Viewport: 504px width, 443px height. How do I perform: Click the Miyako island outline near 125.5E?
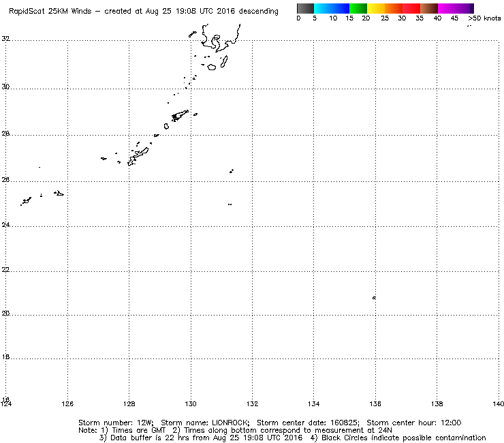(59, 193)
